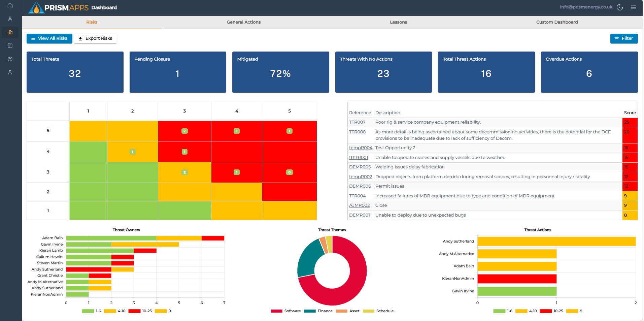Open the home icon in the sidebar
Screen dimensions: 644x321
pyautogui.click(x=10, y=6)
